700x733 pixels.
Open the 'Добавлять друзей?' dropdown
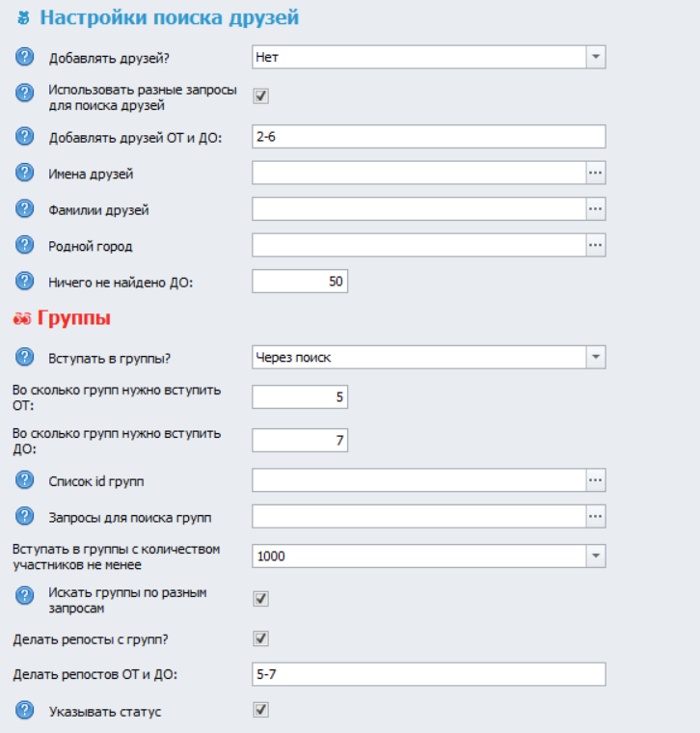596,58
